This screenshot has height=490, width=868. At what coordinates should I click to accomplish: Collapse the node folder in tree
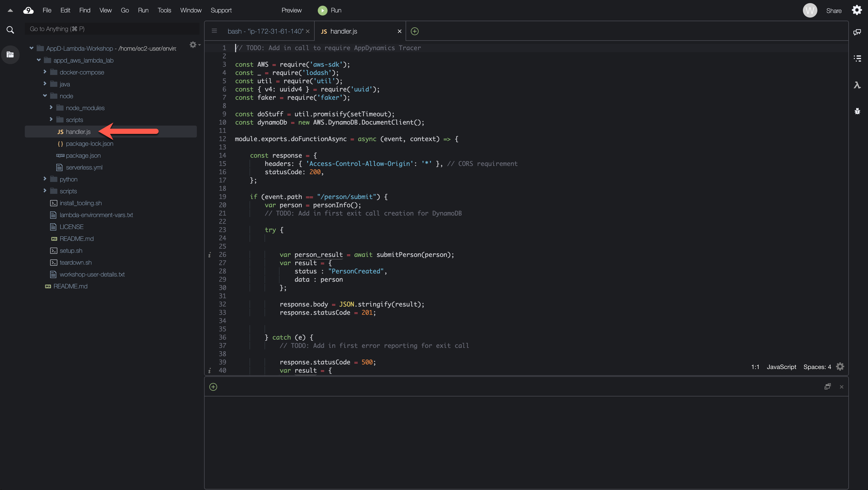(45, 96)
